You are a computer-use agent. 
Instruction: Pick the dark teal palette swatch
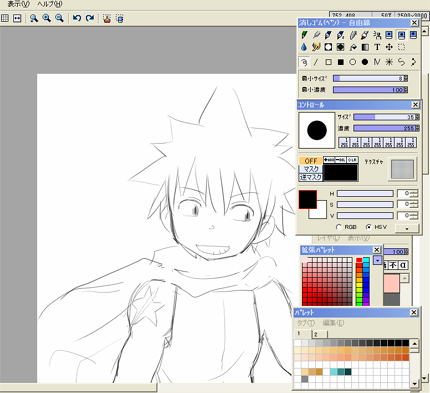coord(348,372)
